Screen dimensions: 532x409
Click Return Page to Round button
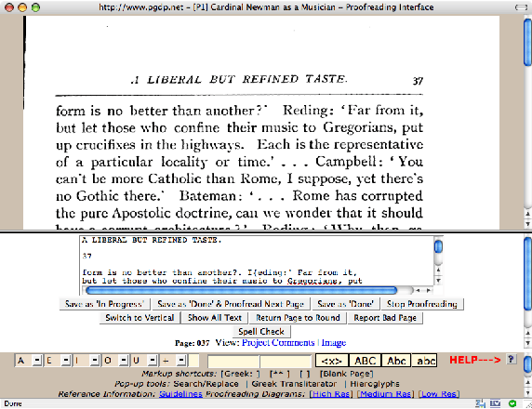(298, 318)
